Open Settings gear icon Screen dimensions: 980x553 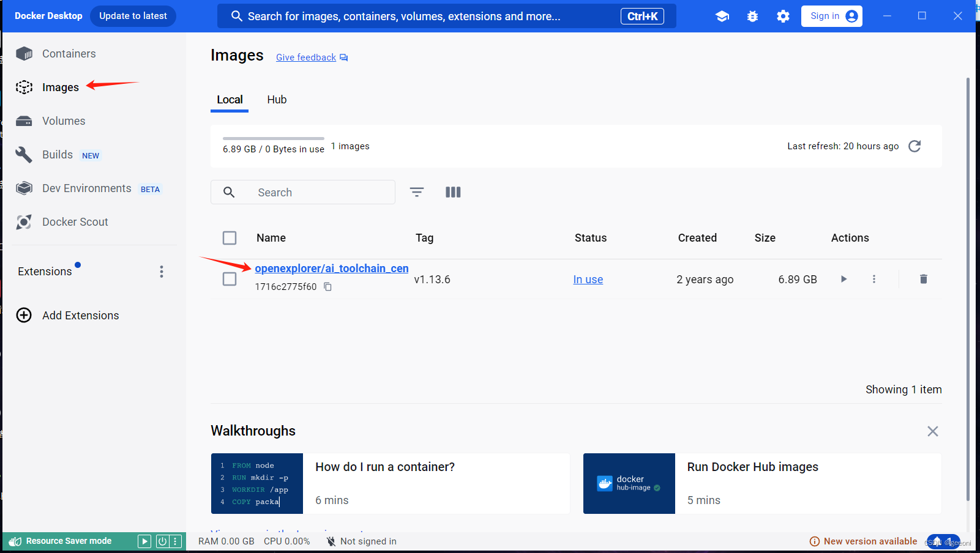pos(783,17)
